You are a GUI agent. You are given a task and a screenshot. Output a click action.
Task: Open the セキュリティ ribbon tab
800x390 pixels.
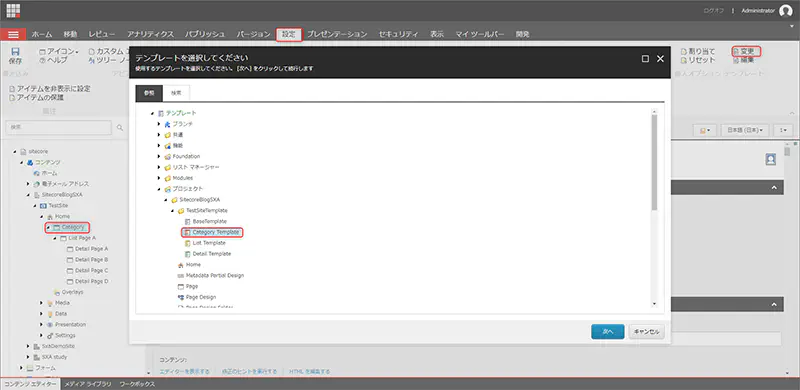pyautogui.click(x=398, y=34)
